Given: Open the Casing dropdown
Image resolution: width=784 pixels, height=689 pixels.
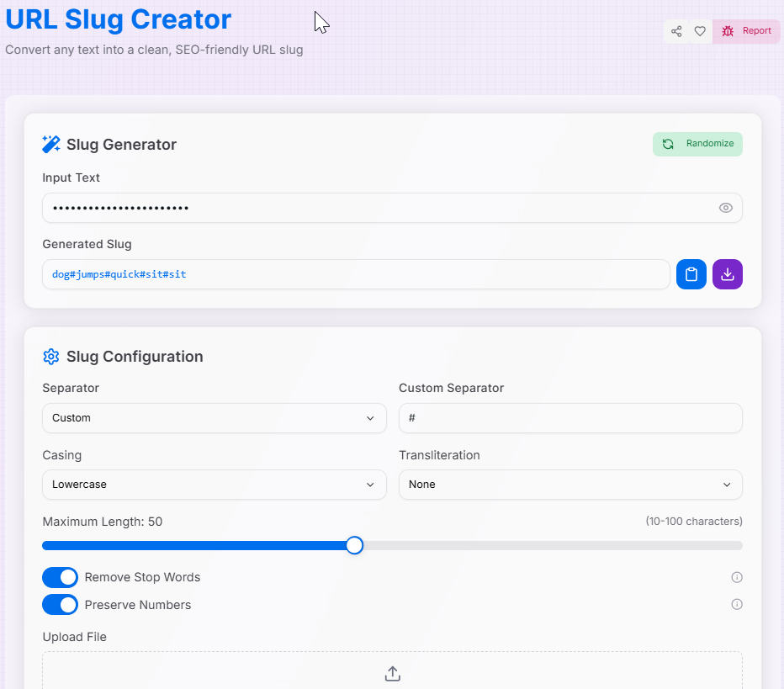Looking at the screenshot, I should pos(214,485).
